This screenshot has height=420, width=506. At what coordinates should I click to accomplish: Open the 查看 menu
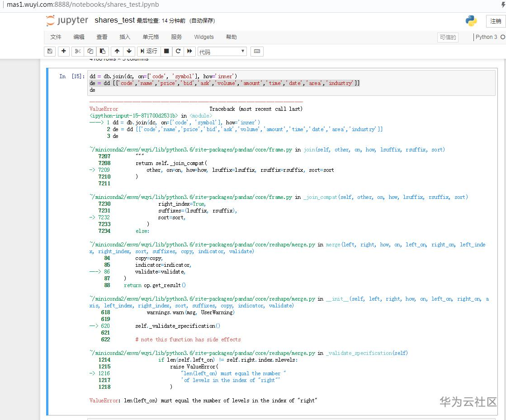(102, 37)
